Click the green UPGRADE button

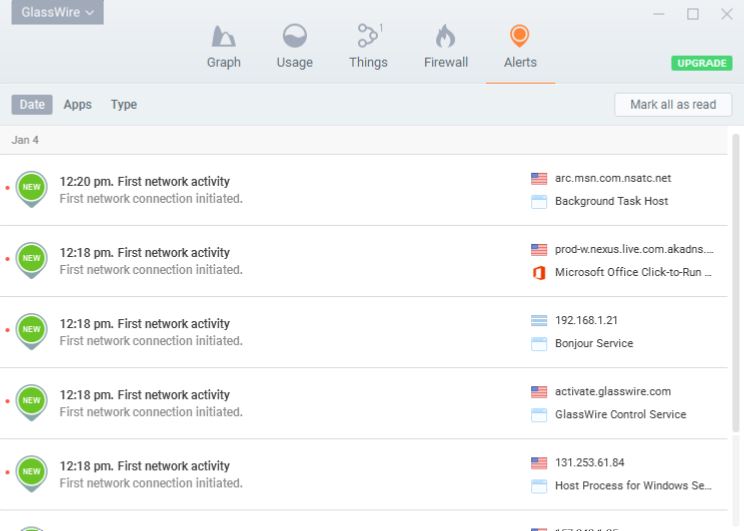click(701, 63)
